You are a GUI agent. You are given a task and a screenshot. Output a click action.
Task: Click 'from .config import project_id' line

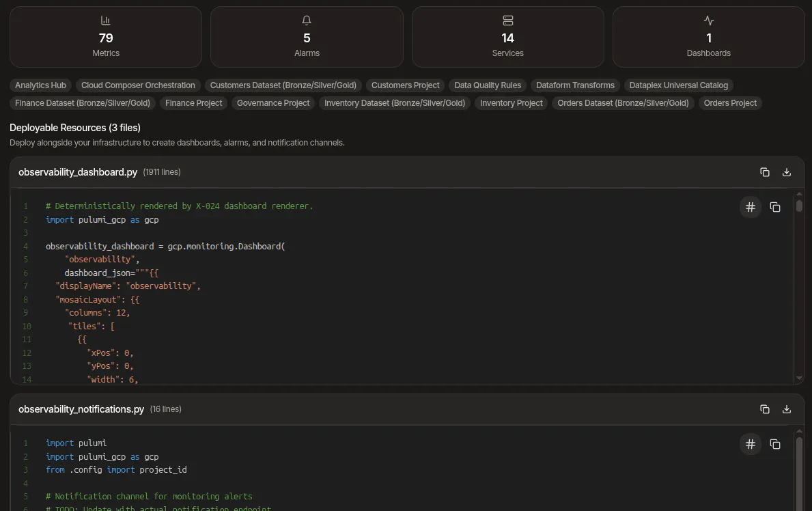click(116, 469)
